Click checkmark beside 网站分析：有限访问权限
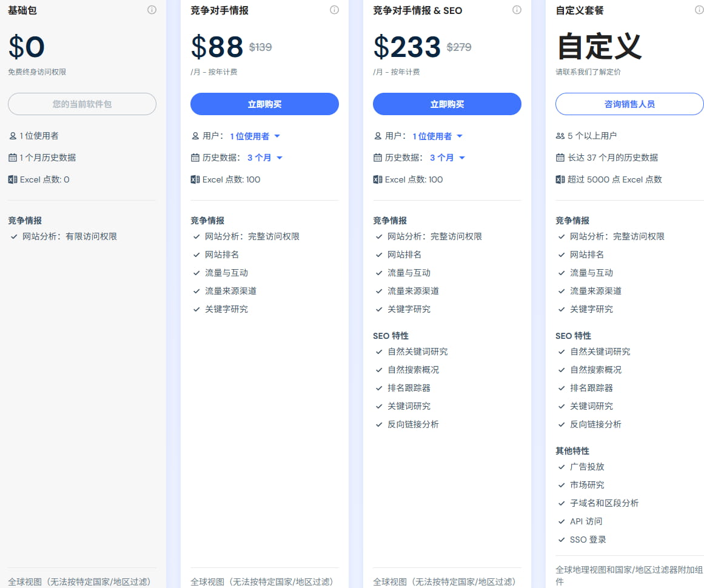This screenshot has height=588, width=704. pos(13,236)
